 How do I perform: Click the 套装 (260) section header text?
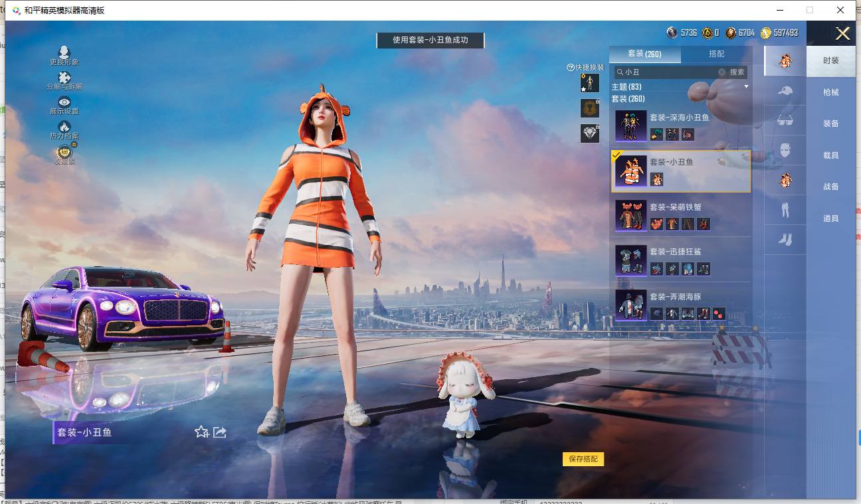click(x=628, y=99)
